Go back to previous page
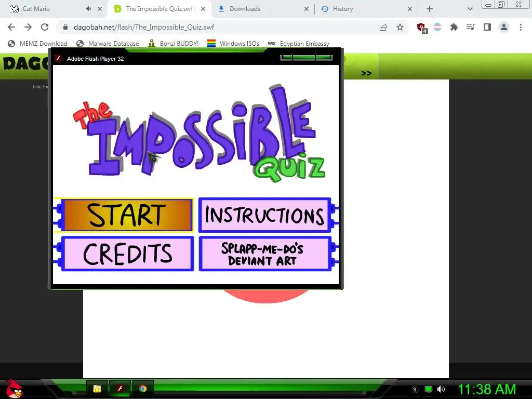Viewport: 532px width, 399px height. [11, 27]
